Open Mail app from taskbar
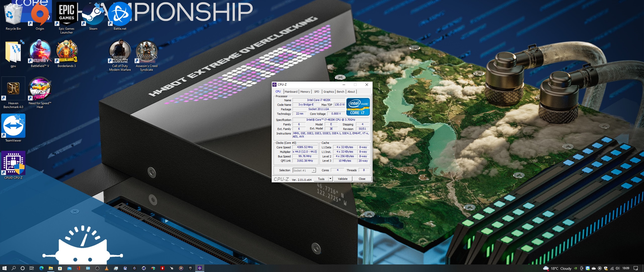Screen dimensions: 644x272 69,268
